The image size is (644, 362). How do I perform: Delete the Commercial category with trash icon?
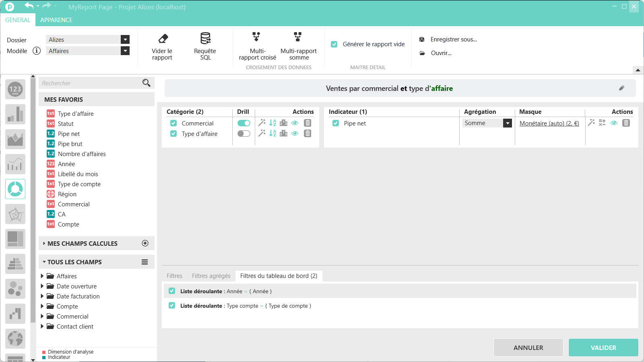point(308,123)
